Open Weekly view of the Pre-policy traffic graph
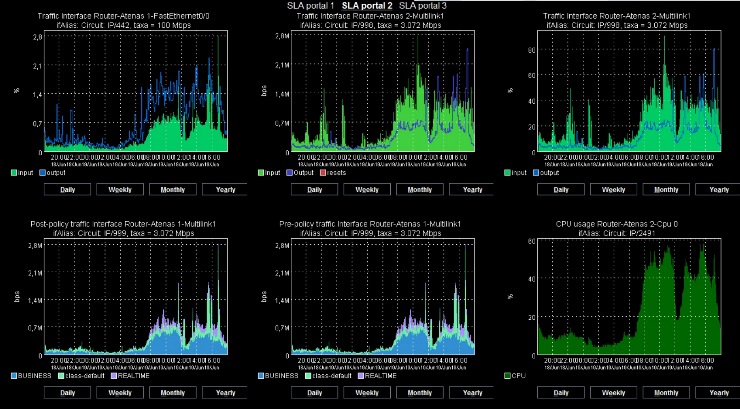This screenshot has width=740, height=409. coord(367,392)
